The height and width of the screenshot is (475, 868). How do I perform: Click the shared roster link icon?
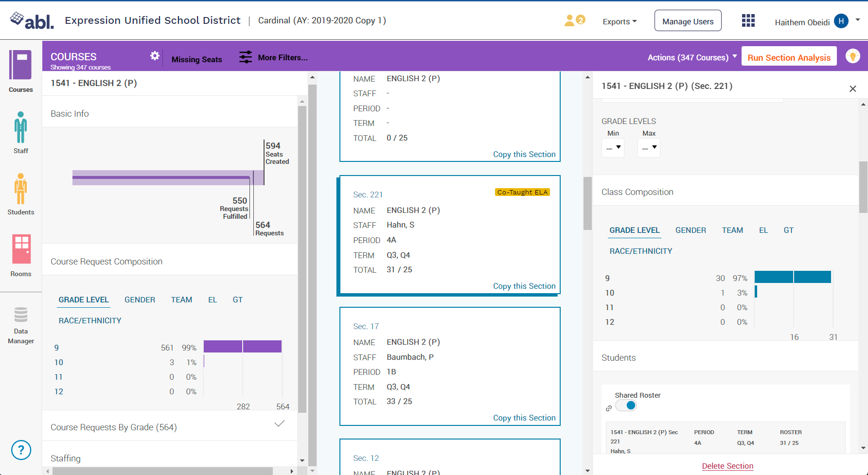[608, 408]
